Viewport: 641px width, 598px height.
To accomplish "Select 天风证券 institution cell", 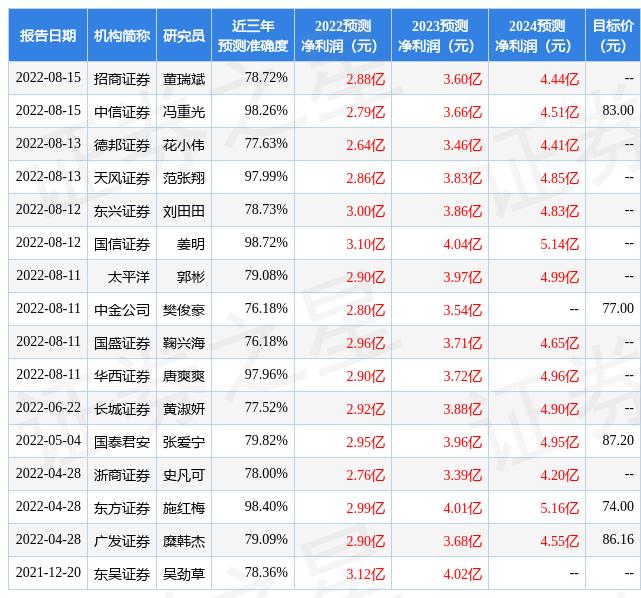I will (122, 178).
